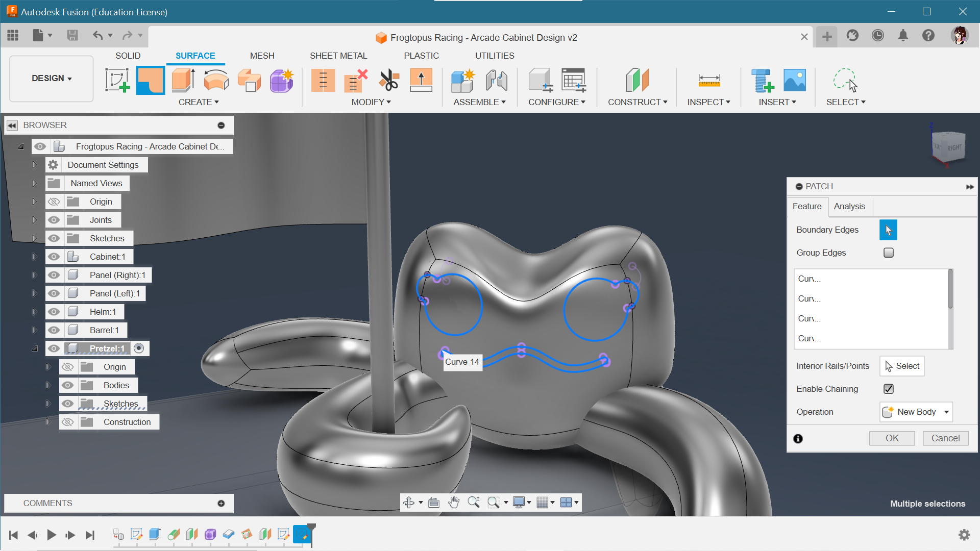Expand the Named Views node
Viewport: 980px width, 551px height.
click(34, 183)
